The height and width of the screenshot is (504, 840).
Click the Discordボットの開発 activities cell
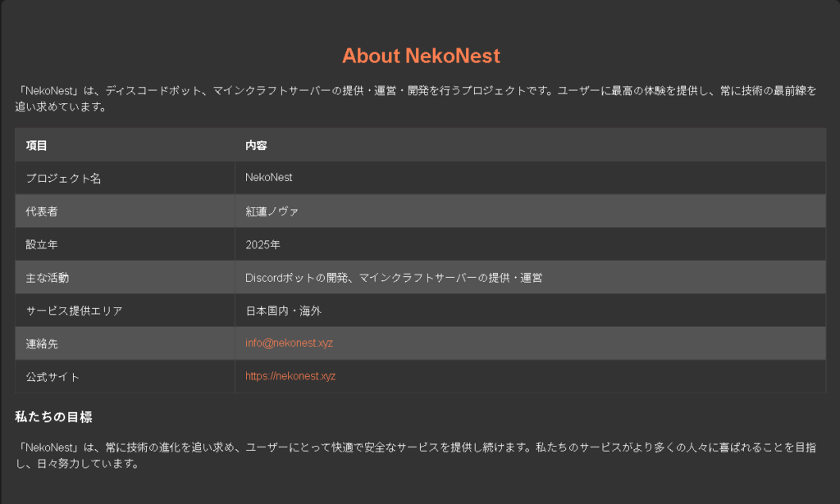tap(531, 277)
